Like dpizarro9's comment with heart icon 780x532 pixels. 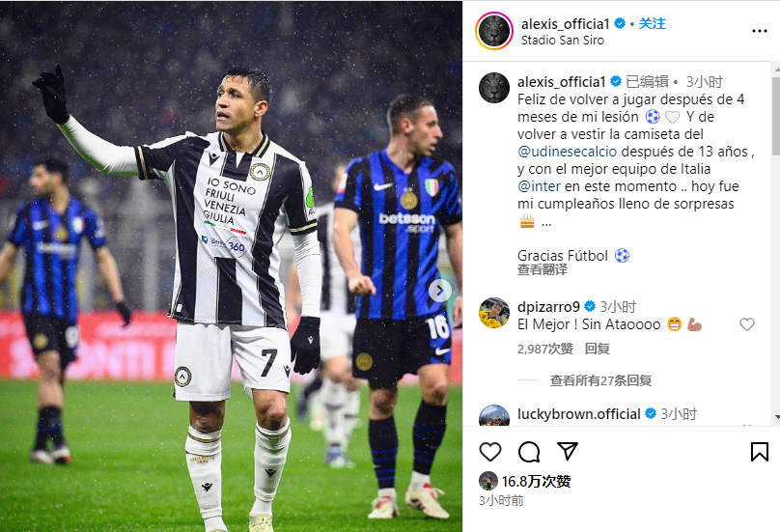(x=746, y=324)
